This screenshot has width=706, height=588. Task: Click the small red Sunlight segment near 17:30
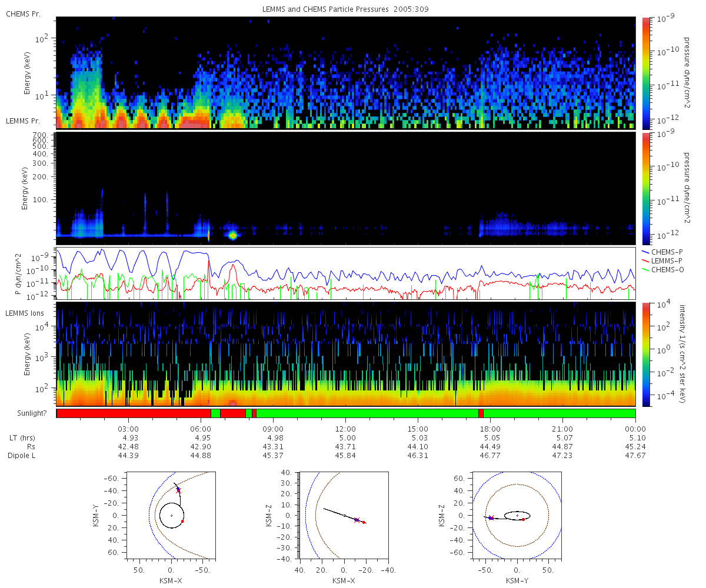481,413
